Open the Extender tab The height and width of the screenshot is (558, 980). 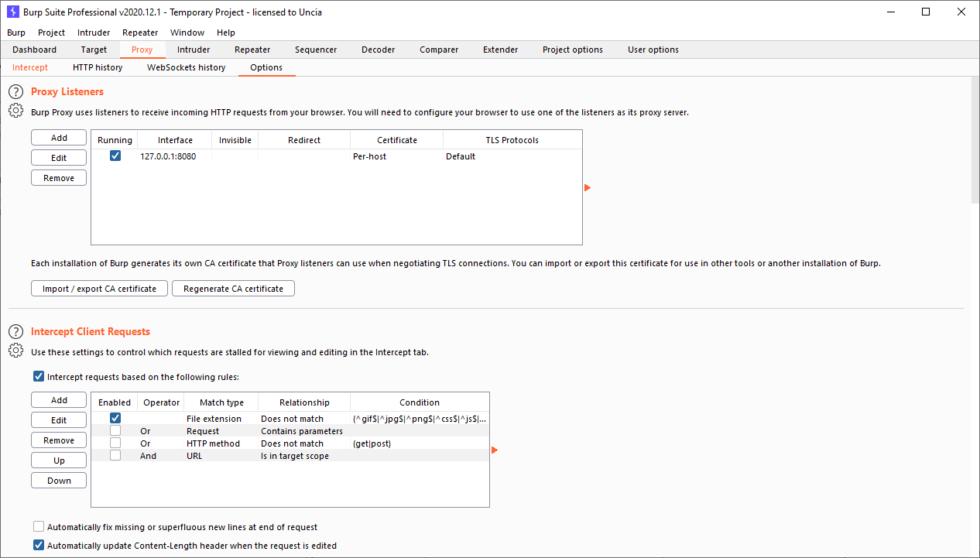click(501, 50)
